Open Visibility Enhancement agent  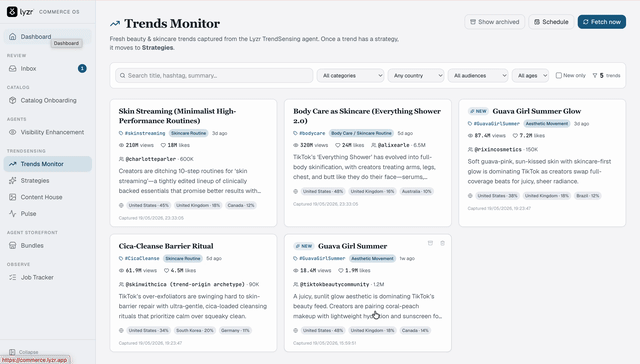47,132
